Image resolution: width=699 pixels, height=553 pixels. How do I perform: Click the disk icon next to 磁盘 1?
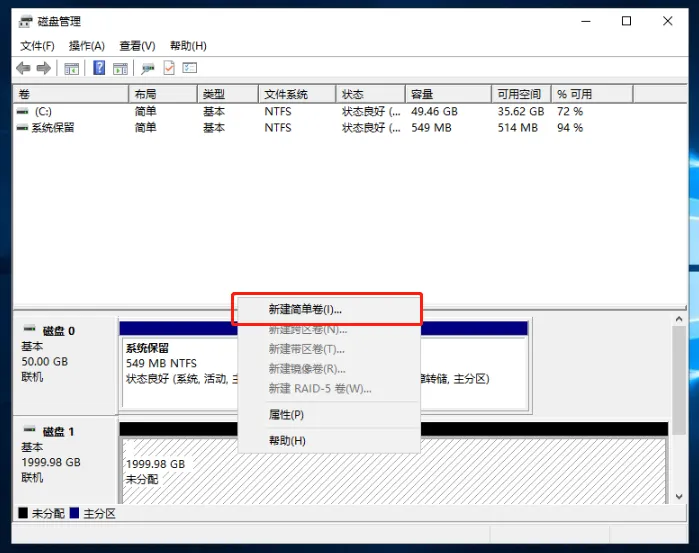[x=29, y=429]
